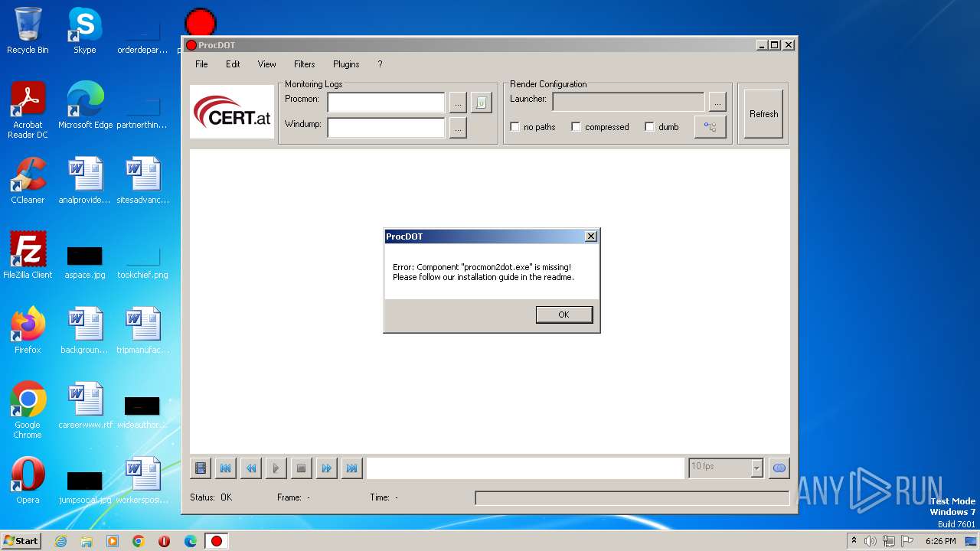Select the FileZilla Client desktop icon
Viewport: 980px width, 551px height.
28,256
